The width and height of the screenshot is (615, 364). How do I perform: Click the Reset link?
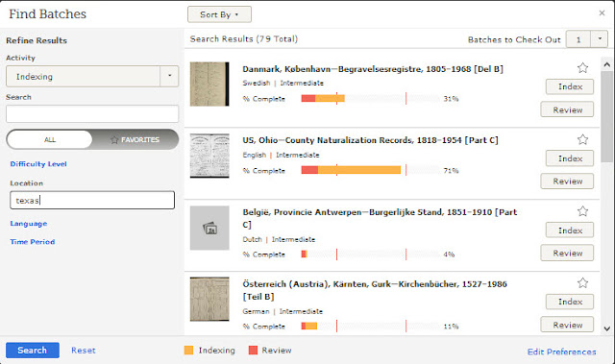tap(84, 351)
